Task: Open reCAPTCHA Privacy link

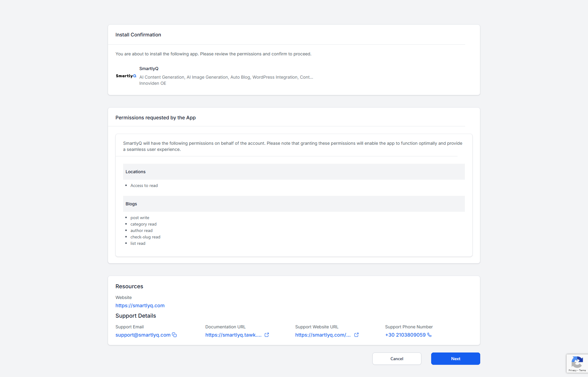Action: tap(572, 370)
